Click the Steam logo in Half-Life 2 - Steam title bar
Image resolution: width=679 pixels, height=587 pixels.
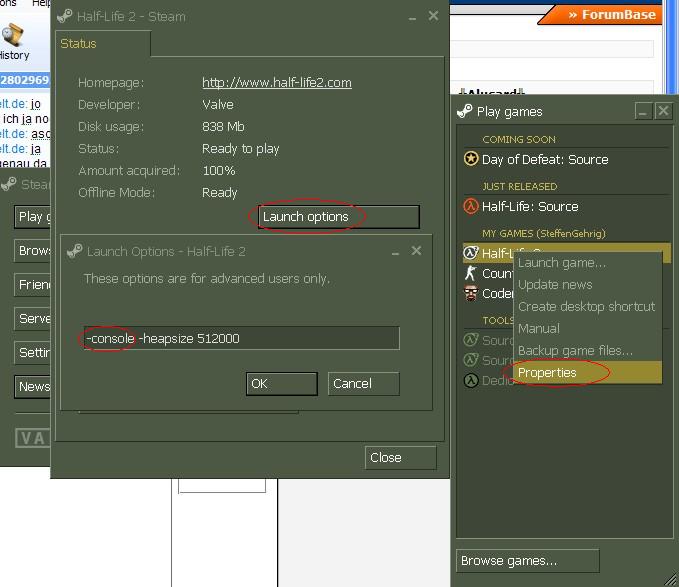65,16
